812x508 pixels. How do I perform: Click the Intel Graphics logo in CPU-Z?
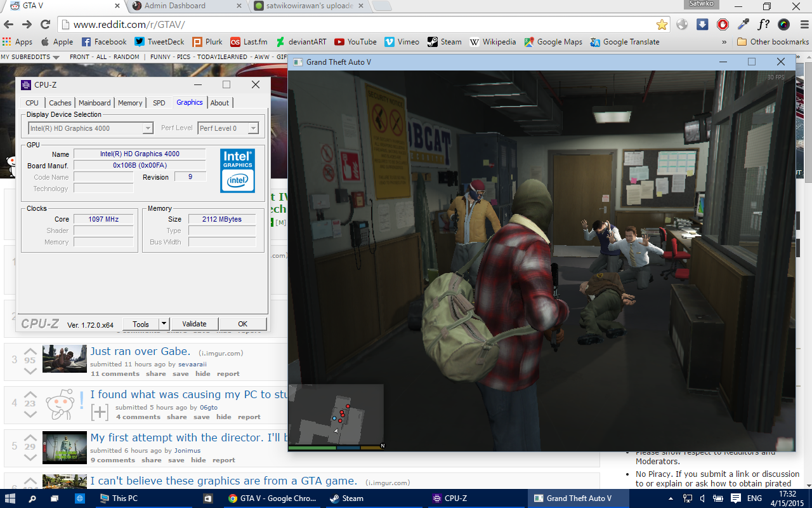[237, 170]
